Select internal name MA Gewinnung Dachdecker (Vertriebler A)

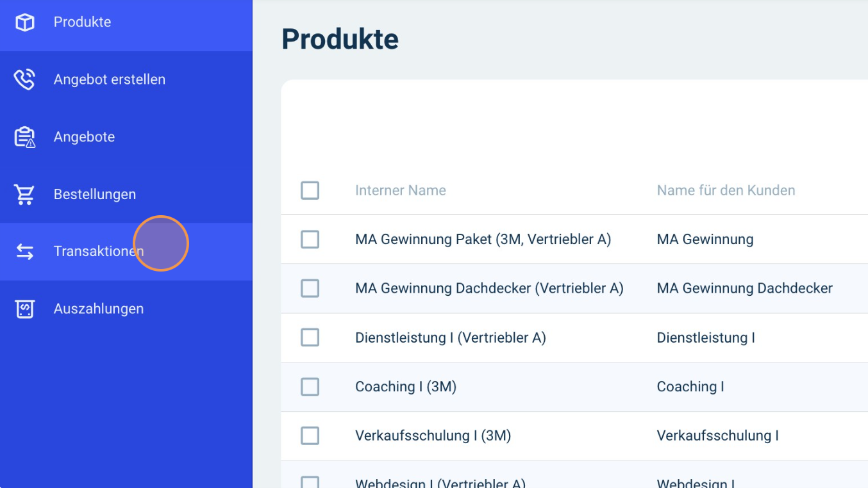(490, 288)
